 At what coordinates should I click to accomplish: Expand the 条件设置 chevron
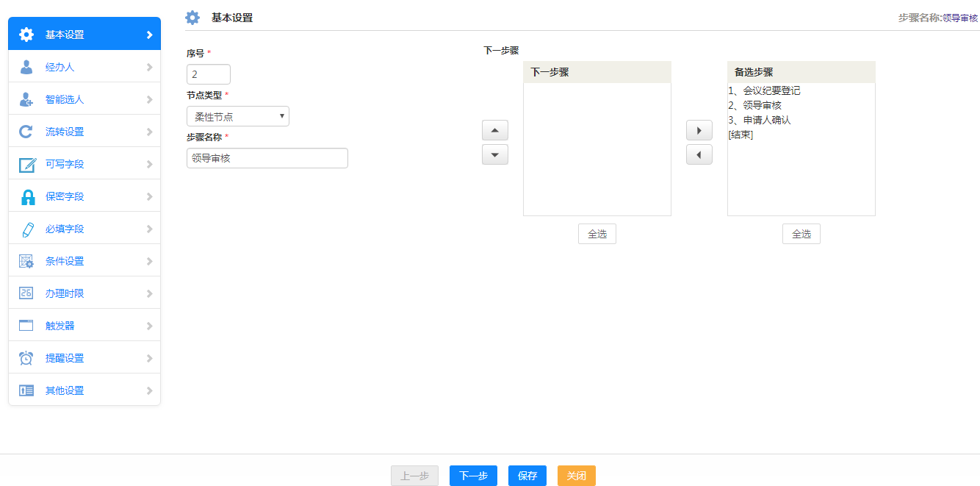pos(150,262)
